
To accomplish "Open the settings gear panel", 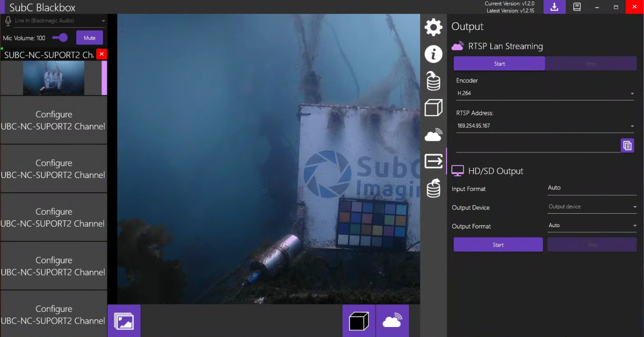I will pyautogui.click(x=433, y=27).
